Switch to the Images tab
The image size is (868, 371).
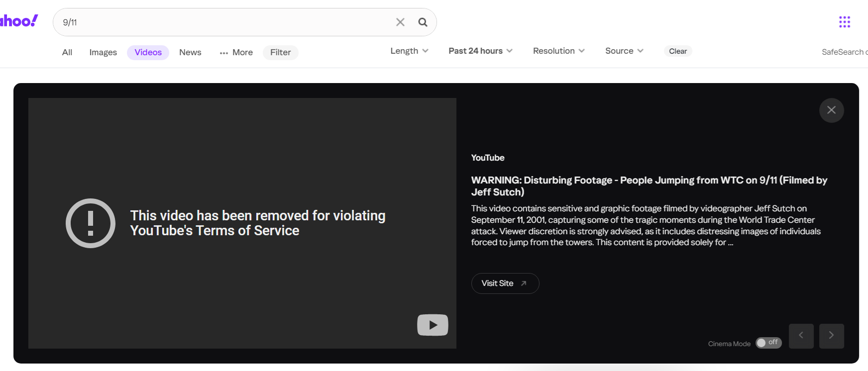[103, 52]
